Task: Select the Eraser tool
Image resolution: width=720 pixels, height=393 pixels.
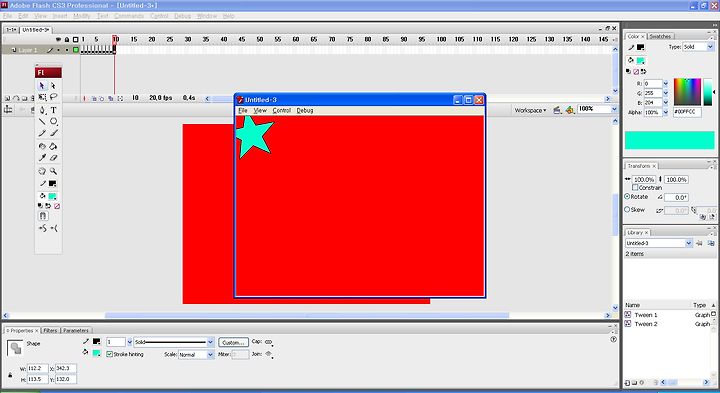Action: (x=53, y=157)
